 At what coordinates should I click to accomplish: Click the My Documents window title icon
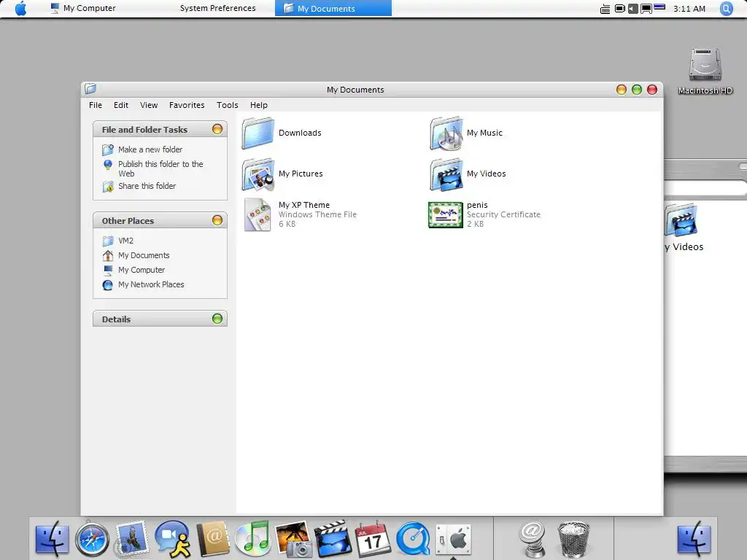click(x=90, y=88)
